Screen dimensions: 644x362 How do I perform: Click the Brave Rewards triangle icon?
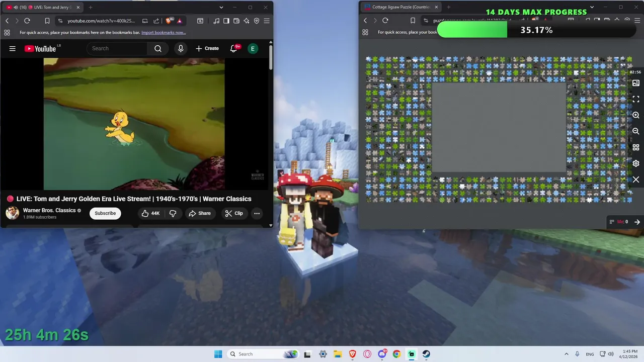coord(179,21)
